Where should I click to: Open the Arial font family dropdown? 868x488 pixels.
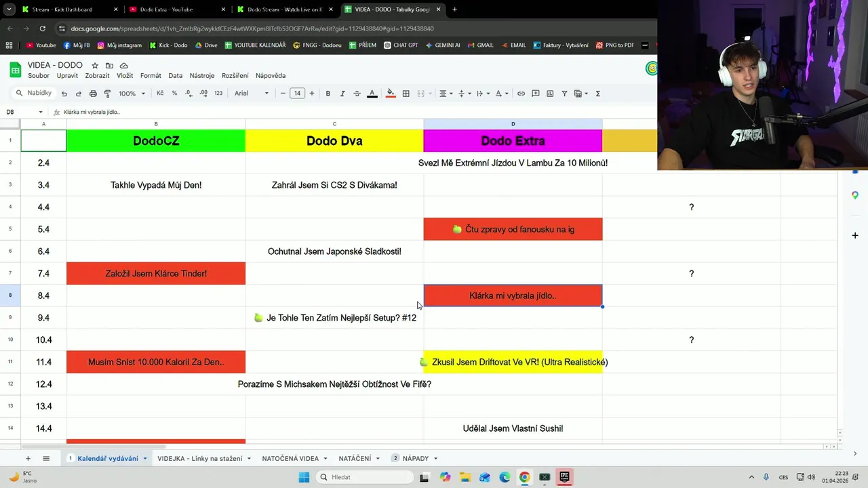(252, 94)
